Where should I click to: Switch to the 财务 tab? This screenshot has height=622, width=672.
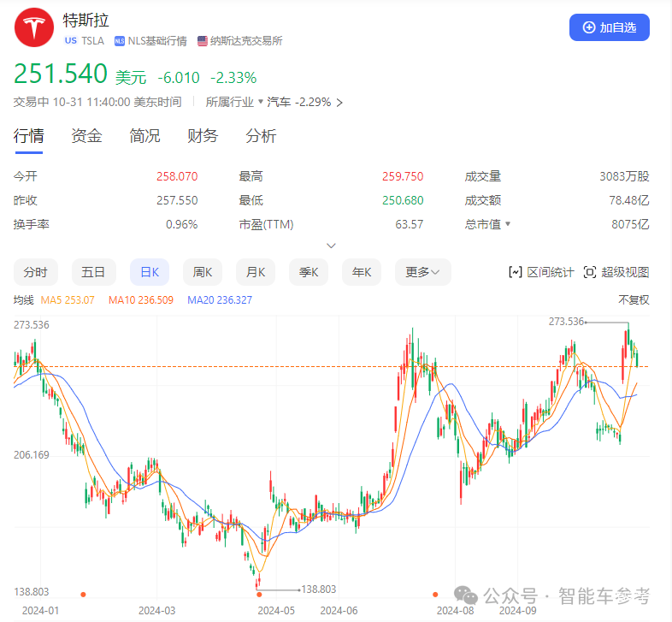203,136
